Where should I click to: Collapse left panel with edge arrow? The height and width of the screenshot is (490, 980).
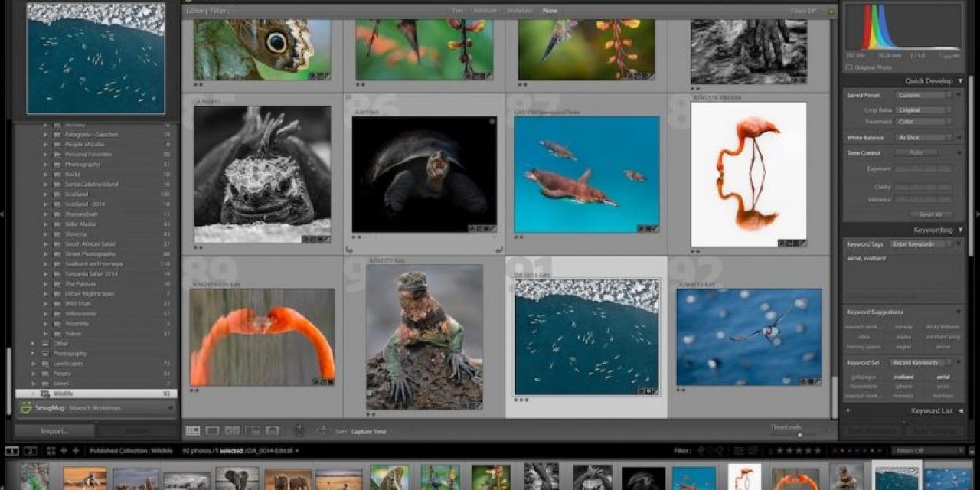(x=4, y=214)
